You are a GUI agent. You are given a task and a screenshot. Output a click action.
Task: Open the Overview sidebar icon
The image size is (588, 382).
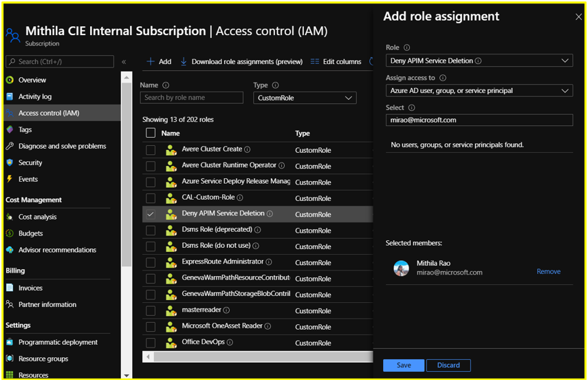10,80
